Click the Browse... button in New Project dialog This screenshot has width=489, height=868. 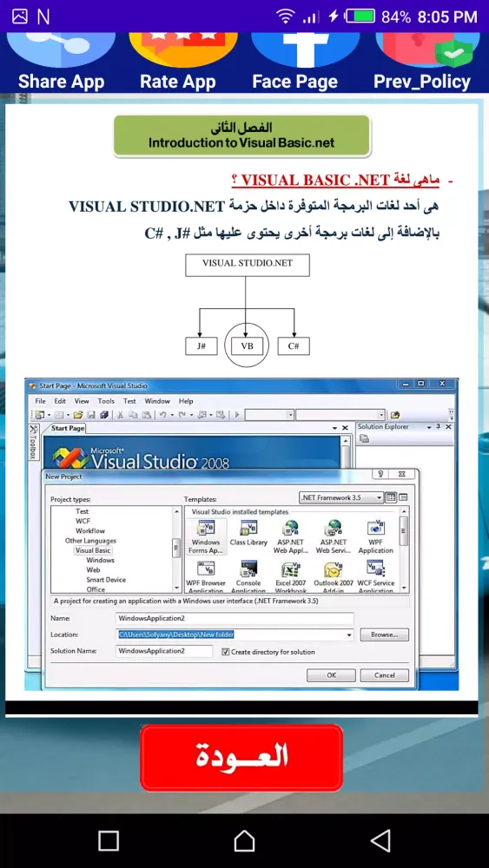(x=384, y=635)
